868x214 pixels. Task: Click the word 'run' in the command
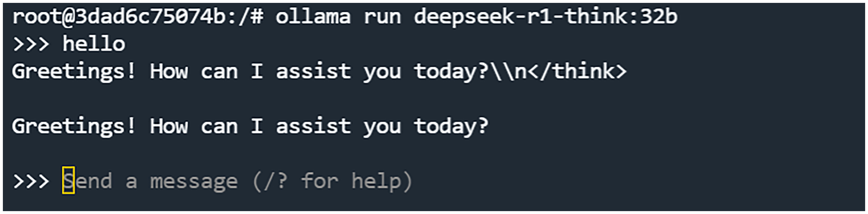[382, 17]
